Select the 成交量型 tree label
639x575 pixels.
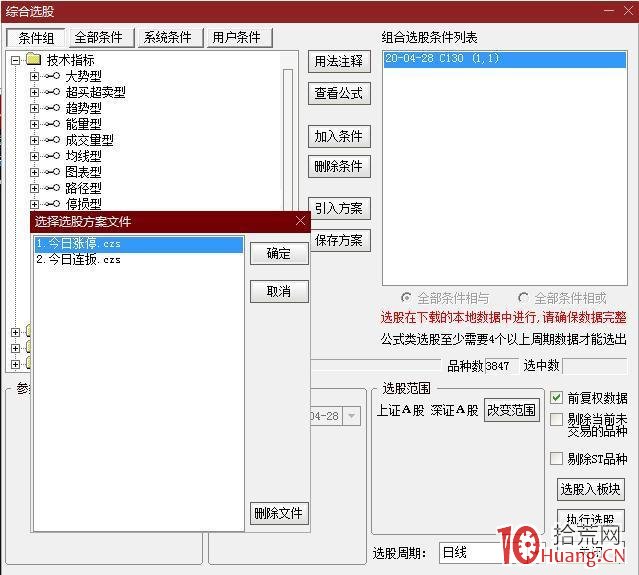(x=90, y=140)
